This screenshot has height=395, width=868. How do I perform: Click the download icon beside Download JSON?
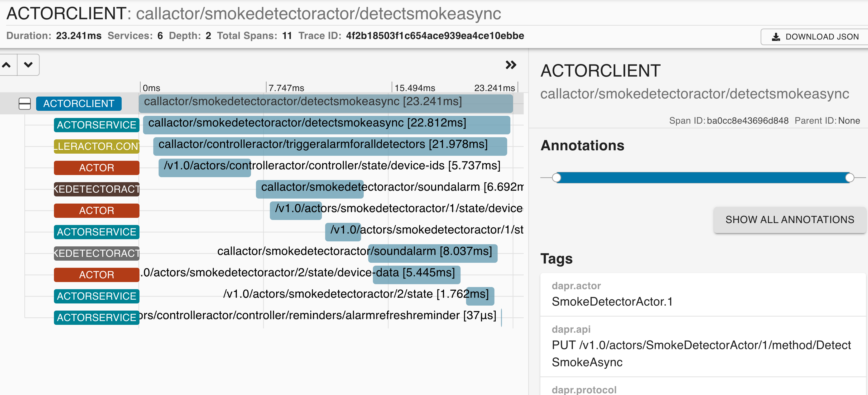coord(776,37)
